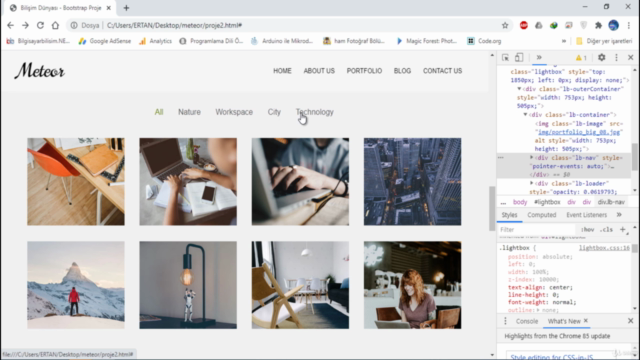The height and width of the screenshot is (360, 640).
Task: Go to the CONTACT US nav link
Action: pyautogui.click(x=442, y=71)
